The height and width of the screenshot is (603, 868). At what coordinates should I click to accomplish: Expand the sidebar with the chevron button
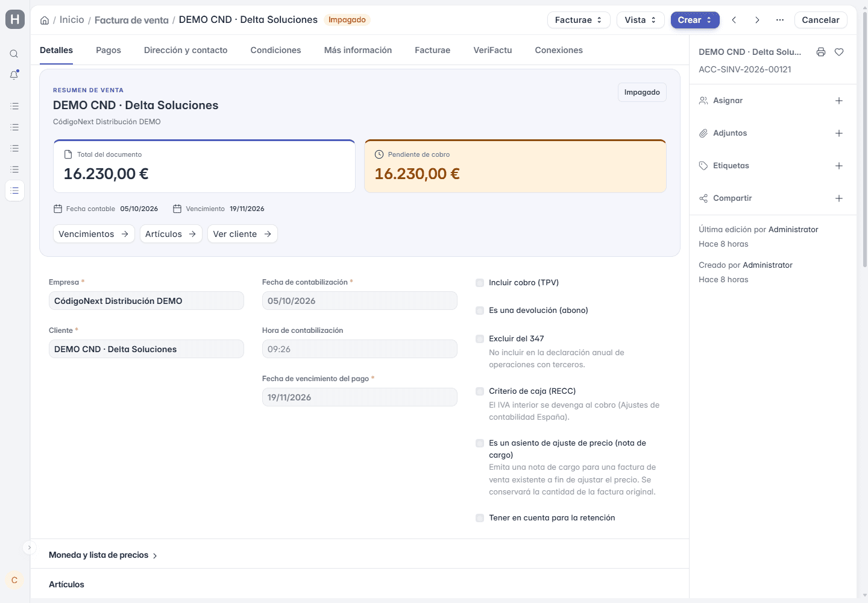(29, 548)
